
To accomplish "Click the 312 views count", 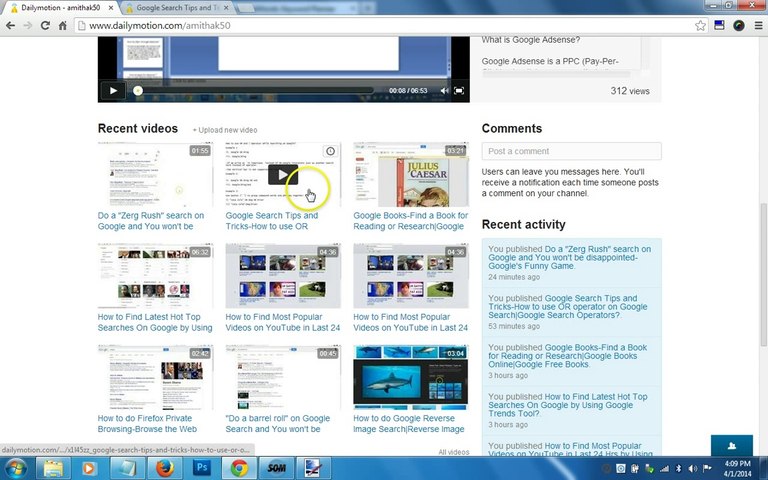I will [630, 91].
